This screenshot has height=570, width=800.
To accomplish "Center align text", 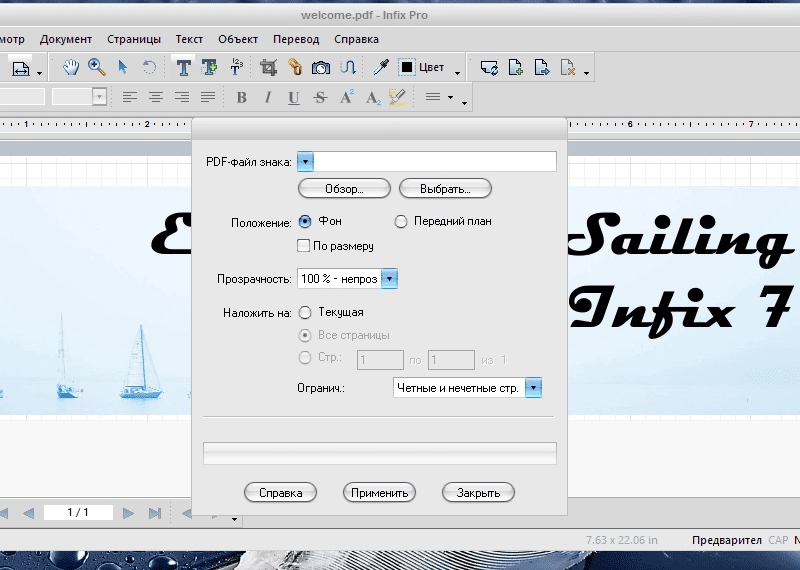I will 156,97.
